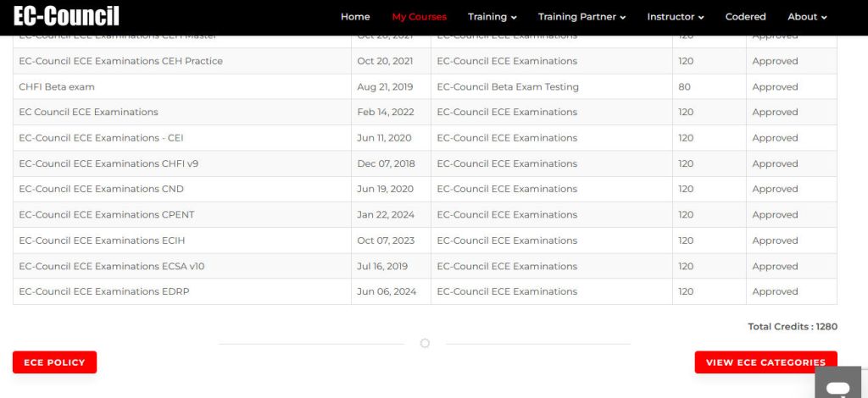This screenshot has width=868, height=398.
Task: Click the EC-Council logo
Action: click(66, 17)
